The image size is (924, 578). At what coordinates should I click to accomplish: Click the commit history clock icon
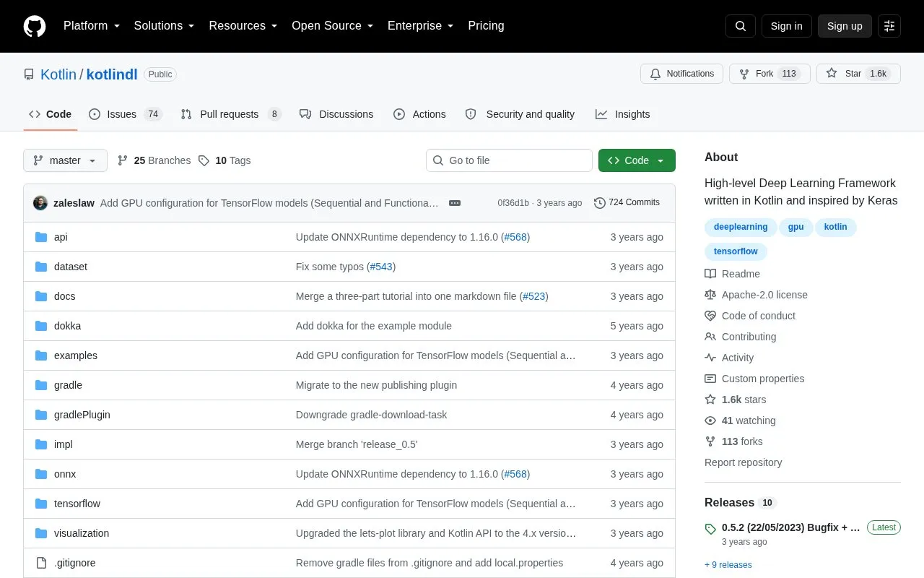coord(599,203)
